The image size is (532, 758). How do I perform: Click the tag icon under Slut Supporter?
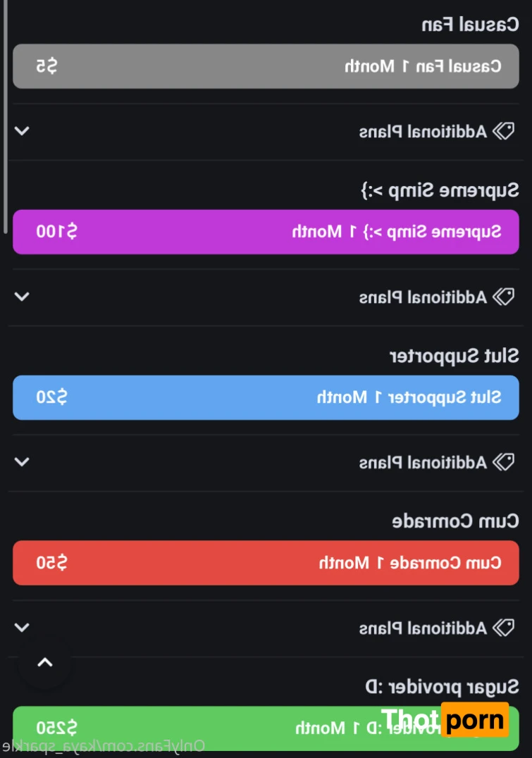pyautogui.click(x=504, y=462)
